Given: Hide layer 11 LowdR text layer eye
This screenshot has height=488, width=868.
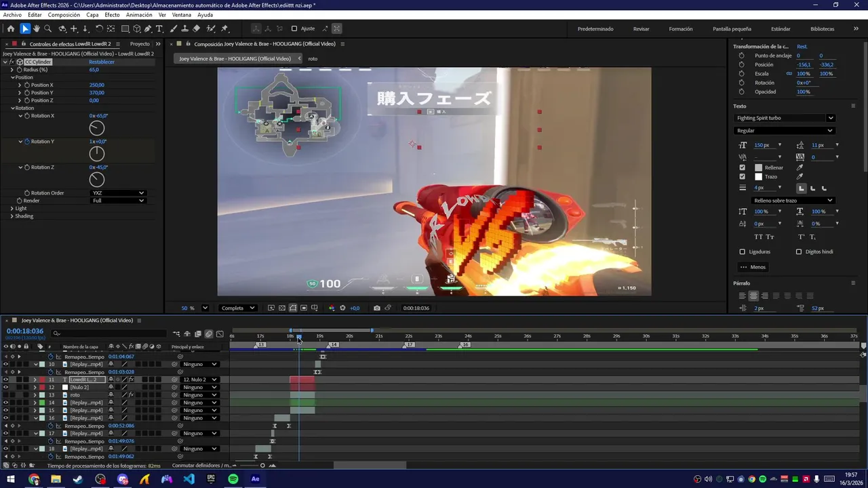Looking at the screenshot, I should [x=5, y=380].
